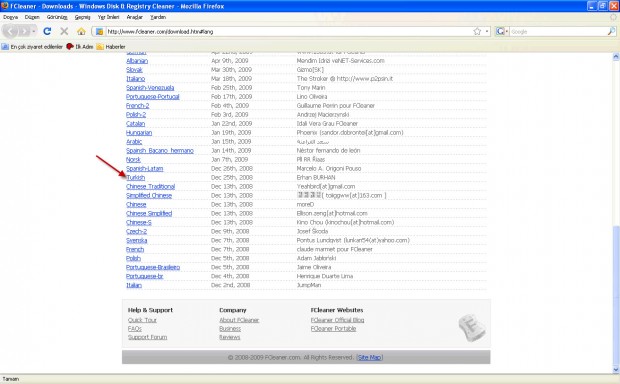Open the Quick Tour footer link
620x384 pixels.
coord(142,320)
